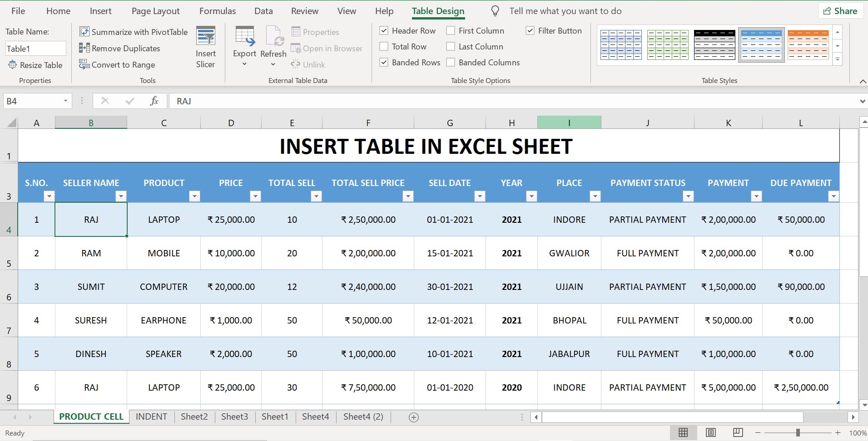The height and width of the screenshot is (441, 868).
Task: Open the Insert Slicer tool
Action: pos(205,47)
